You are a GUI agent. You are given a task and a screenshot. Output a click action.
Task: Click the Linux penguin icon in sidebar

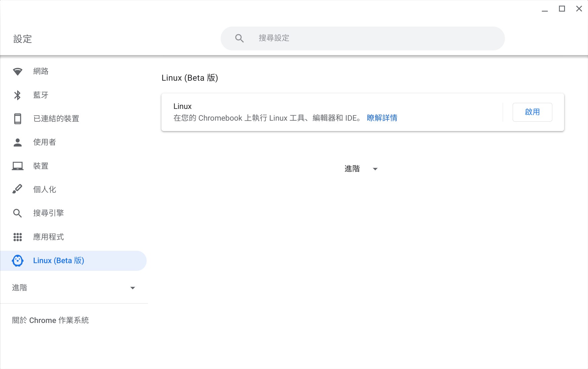[17, 261]
